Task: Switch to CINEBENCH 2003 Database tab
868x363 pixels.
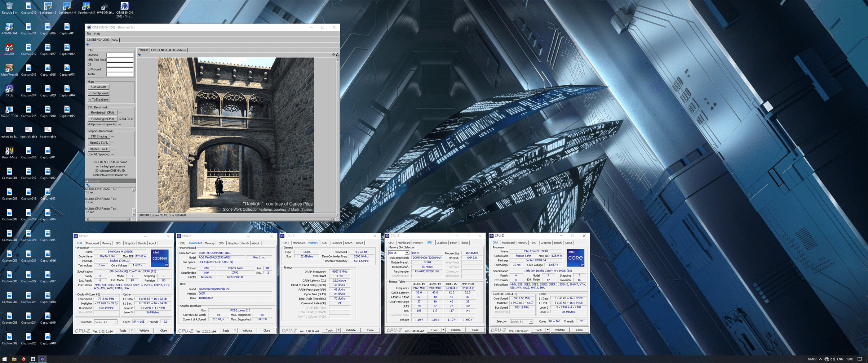Action: [x=168, y=50]
